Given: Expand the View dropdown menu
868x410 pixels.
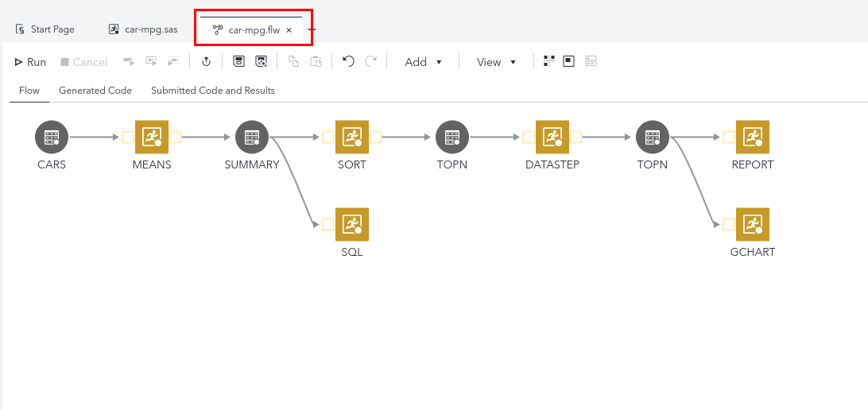Looking at the screenshot, I should tap(496, 62).
